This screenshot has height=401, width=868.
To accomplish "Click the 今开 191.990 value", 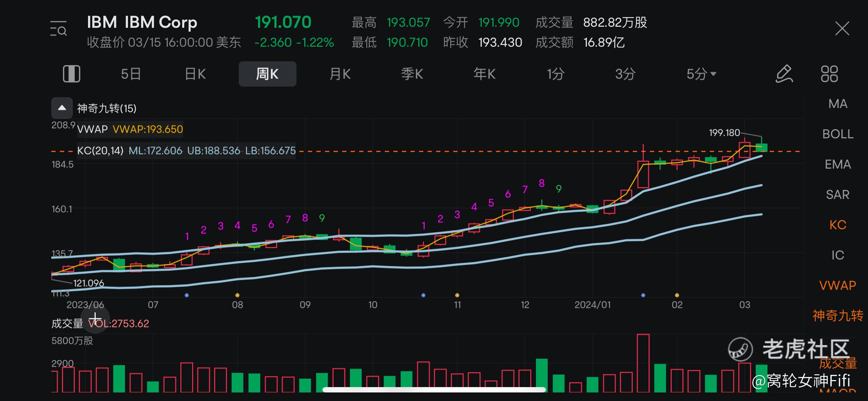I will (499, 22).
